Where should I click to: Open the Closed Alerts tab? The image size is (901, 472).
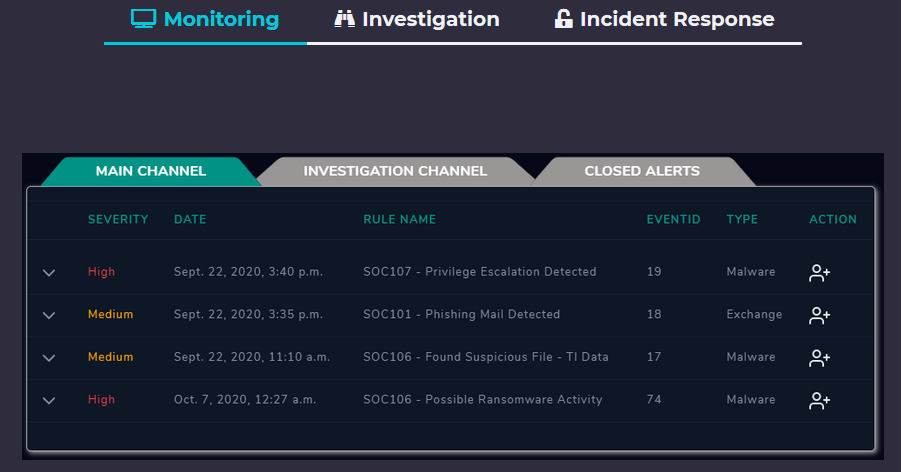point(642,171)
